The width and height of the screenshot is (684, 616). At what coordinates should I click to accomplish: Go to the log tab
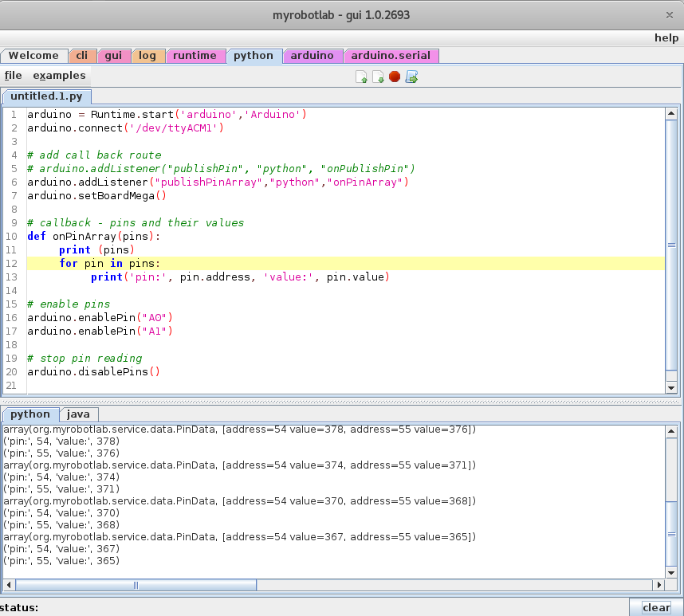pyautogui.click(x=147, y=56)
